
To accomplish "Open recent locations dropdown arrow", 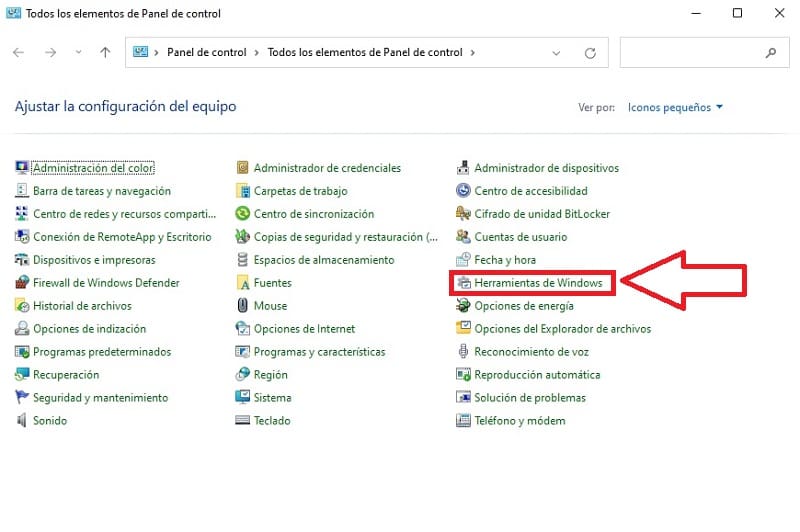I will coord(78,52).
